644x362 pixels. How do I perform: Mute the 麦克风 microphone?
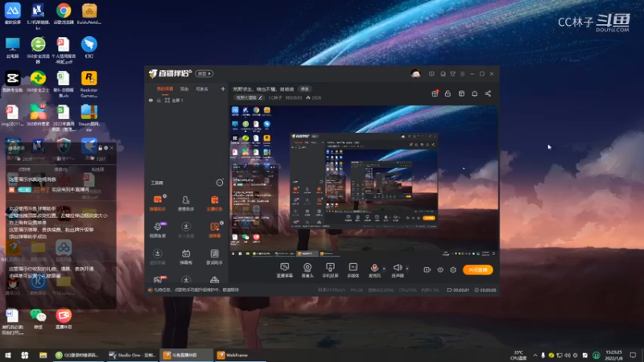coord(374,270)
